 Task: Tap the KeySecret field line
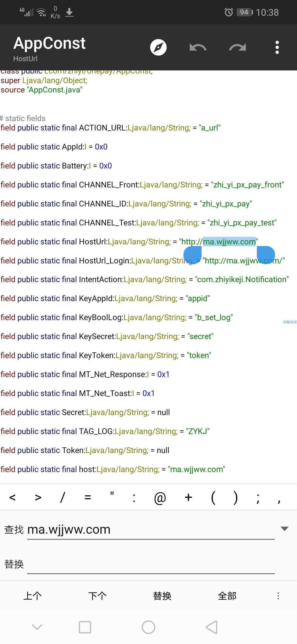(x=107, y=336)
